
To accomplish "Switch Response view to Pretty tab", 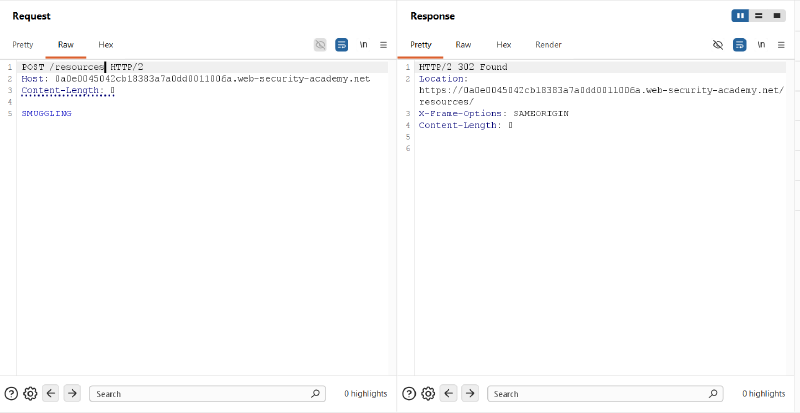I will click(x=420, y=45).
